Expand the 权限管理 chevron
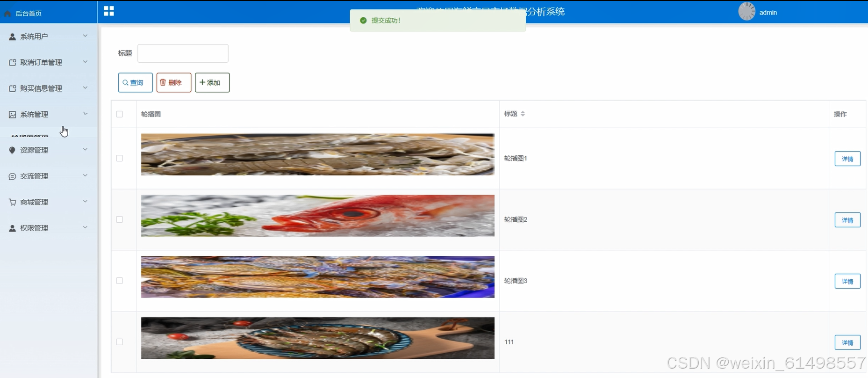 [x=85, y=227]
